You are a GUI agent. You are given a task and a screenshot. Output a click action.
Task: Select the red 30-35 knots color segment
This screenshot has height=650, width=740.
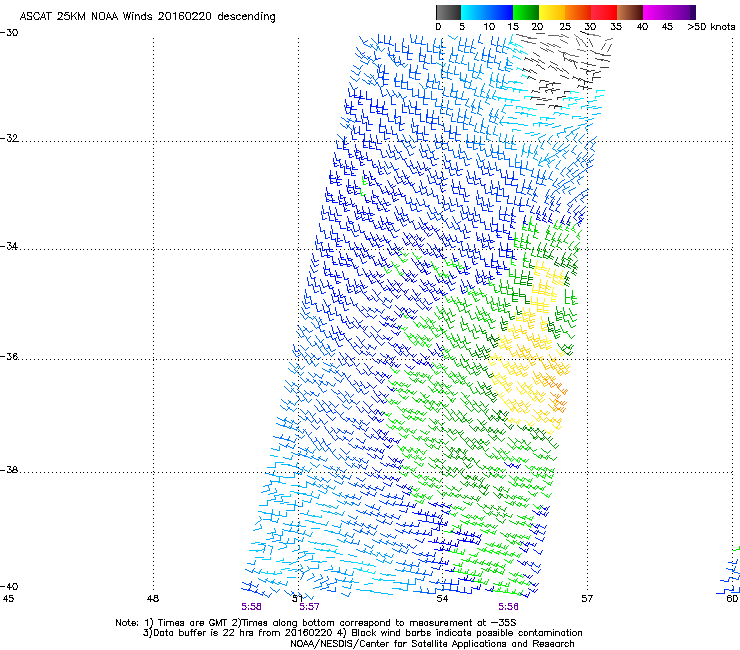point(604,12)
